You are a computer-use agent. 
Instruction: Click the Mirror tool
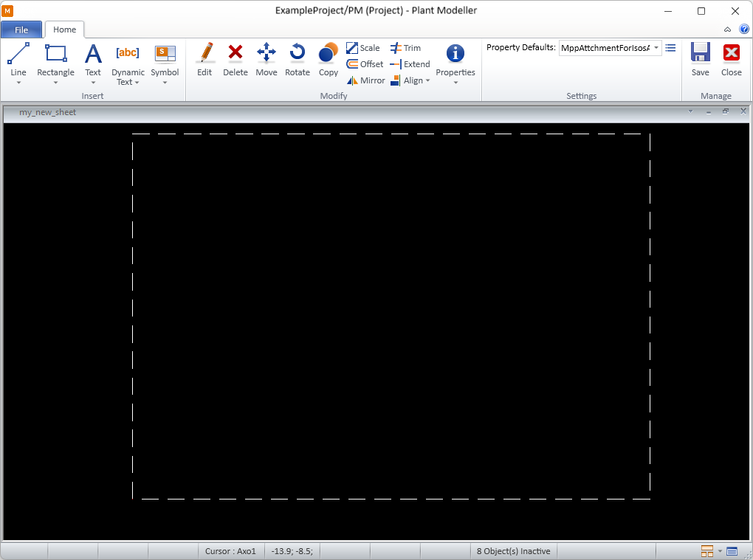[366, 80]
